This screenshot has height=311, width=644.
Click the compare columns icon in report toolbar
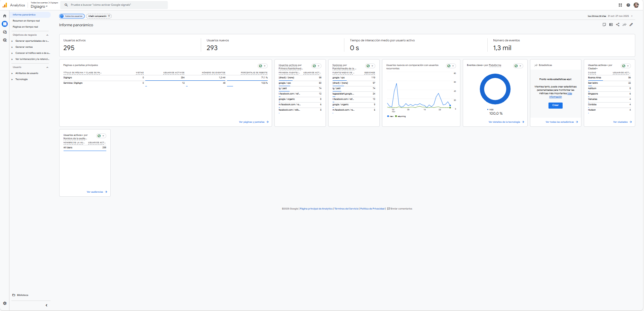(611, 25)
